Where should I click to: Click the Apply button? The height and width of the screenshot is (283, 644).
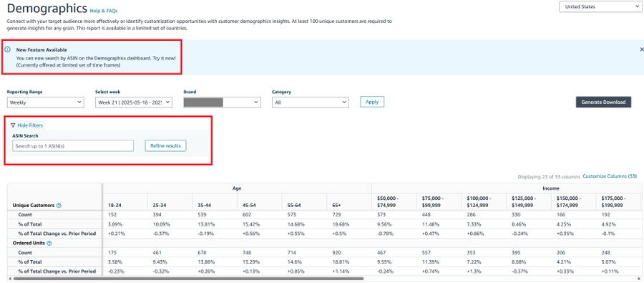(x=372, y=102)
